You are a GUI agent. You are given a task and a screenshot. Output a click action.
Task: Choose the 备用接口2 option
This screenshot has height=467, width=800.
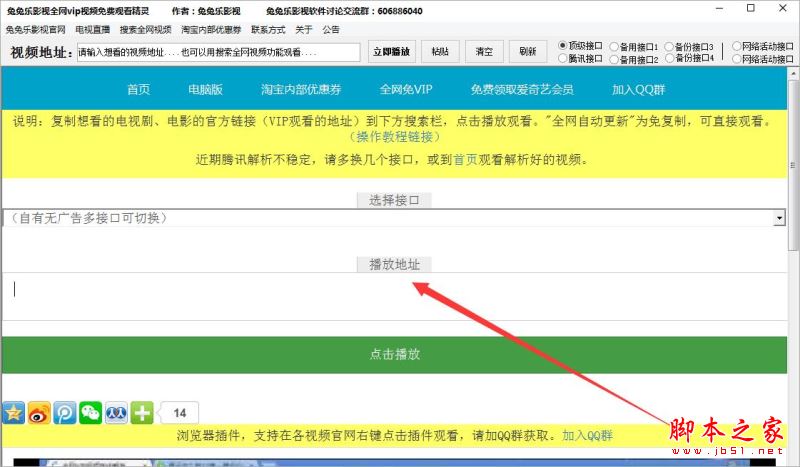614,60
